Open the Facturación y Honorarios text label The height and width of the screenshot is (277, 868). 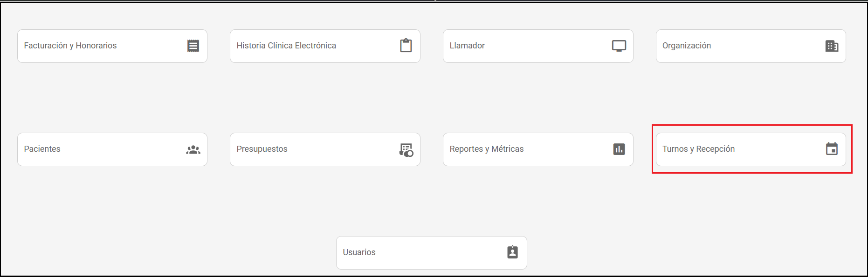[70, 46]
